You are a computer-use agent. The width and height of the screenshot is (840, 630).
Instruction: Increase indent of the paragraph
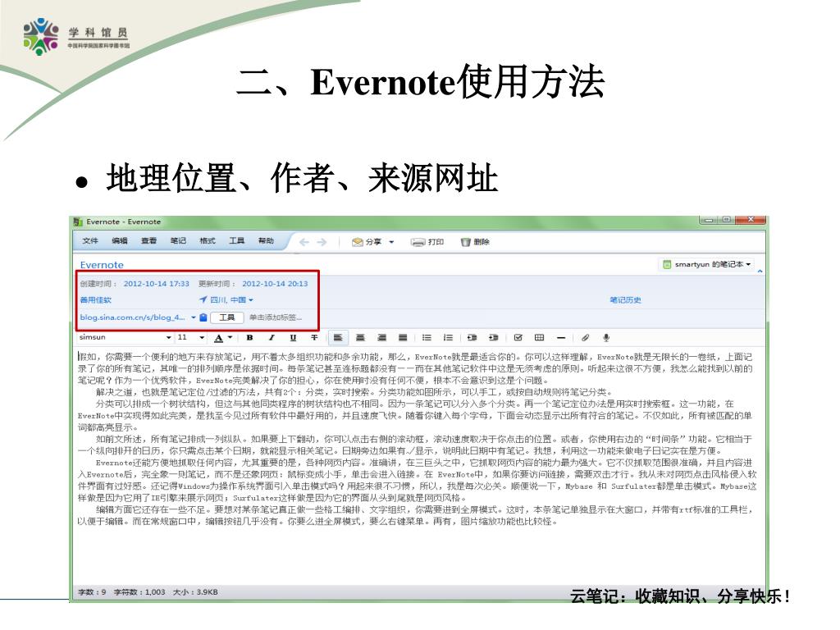coord(493,337)
